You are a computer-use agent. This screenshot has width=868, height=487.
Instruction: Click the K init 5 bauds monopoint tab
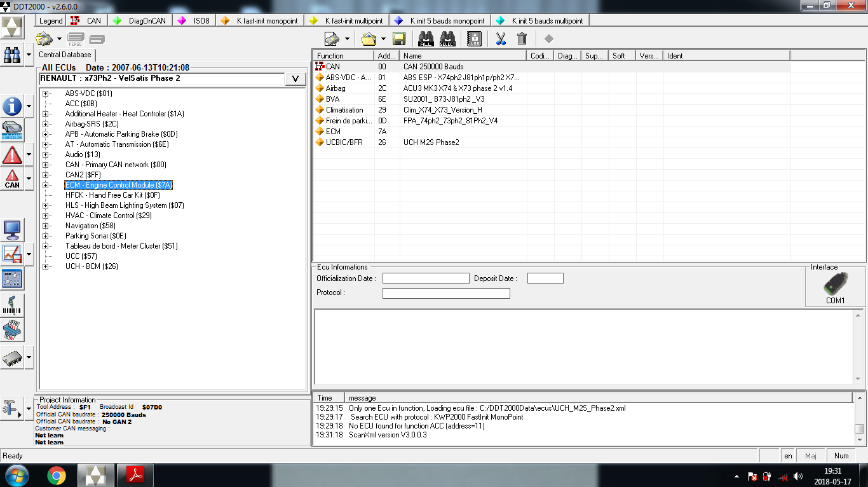pyautogui.click(x=440, y=20)
